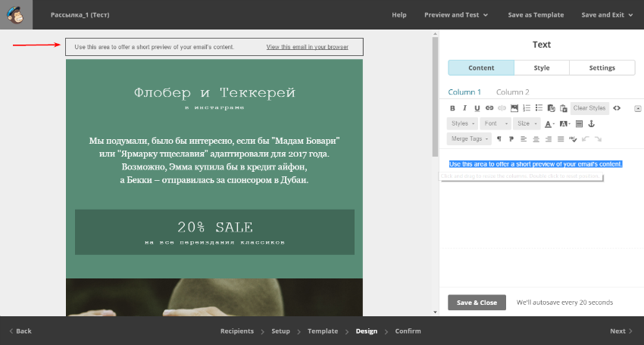Open the Merge Tags dropdown
This screenshot has height=345, width=644.
(x=470, y=139)
